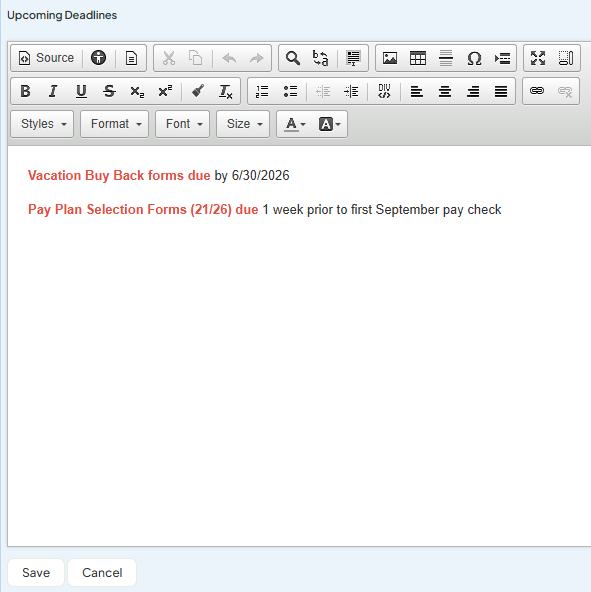
Task: Save the Upcoming Deadlines content
Action: click(36, 572)
